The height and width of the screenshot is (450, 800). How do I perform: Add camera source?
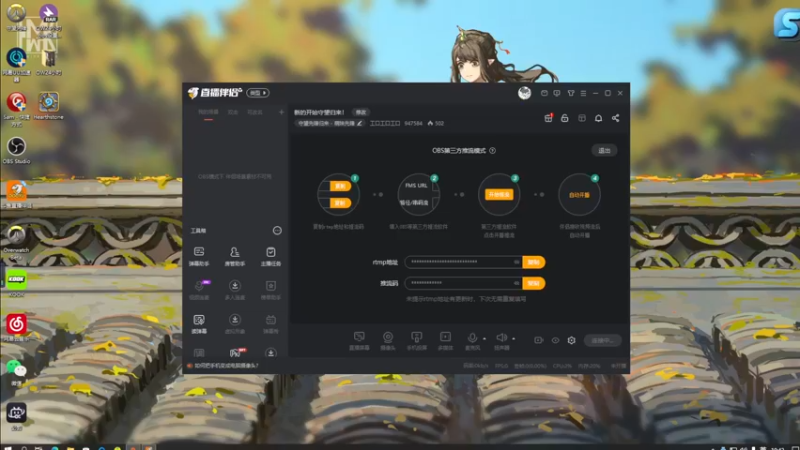(x=388, y=341)
